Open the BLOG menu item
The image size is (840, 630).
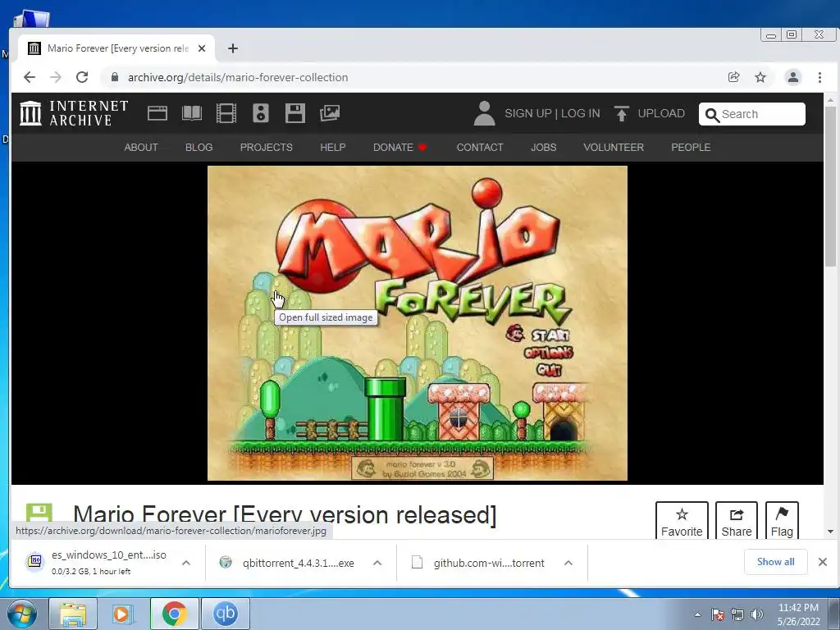click(x=199, y=148)
